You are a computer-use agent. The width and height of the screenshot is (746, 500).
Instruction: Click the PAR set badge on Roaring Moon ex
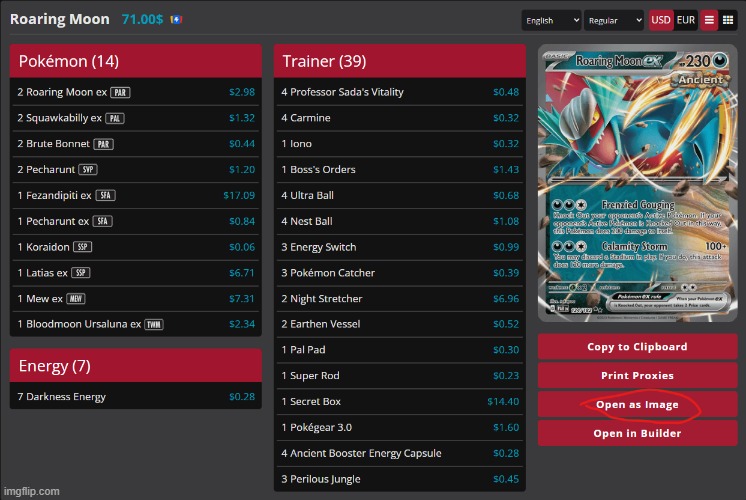pos(120,92)
